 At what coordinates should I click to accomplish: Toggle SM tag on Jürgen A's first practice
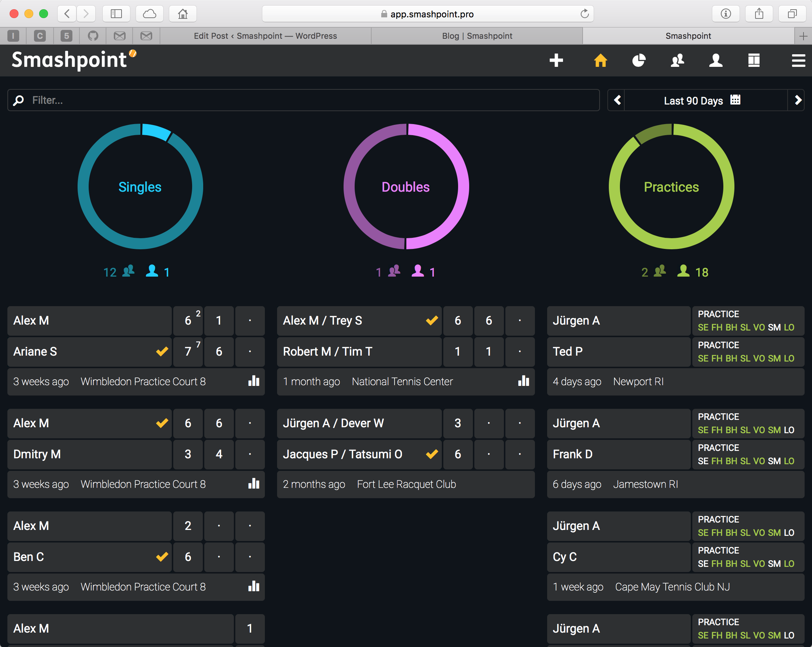click(x=774, y=328)
